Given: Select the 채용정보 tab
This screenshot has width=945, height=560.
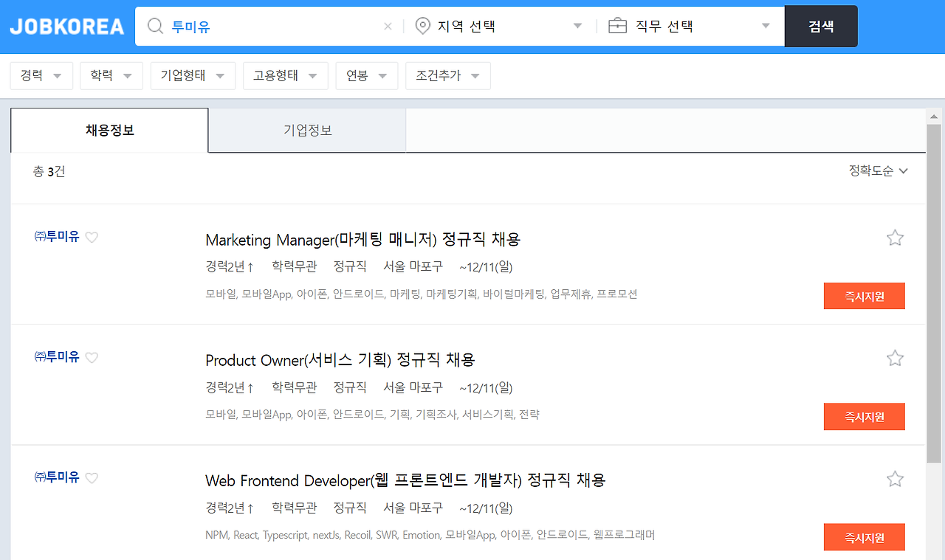Looking at the screenshot, I should pyautogui.click(x=109, y=131).
